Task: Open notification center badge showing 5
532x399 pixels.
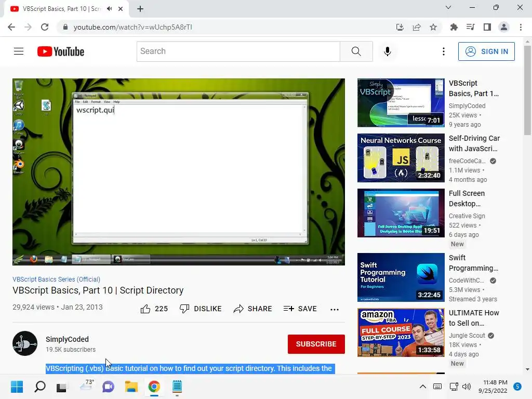Action: [x=517, y=387]
